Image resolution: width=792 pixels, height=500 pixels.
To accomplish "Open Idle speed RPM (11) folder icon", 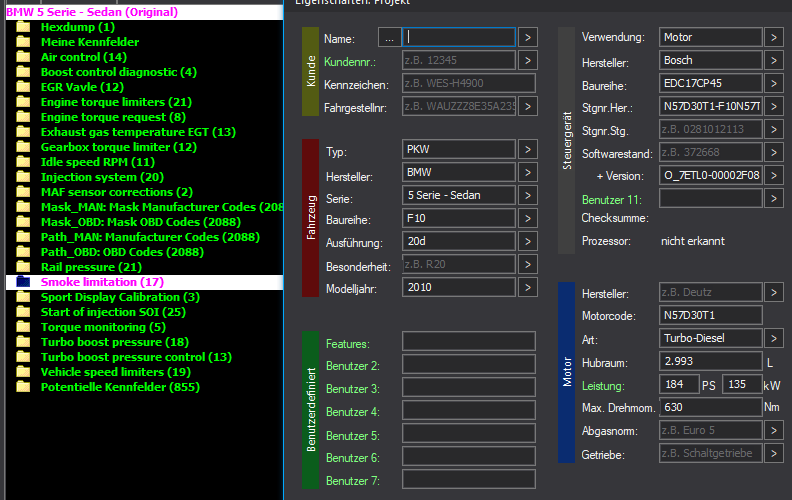I will tap(23, 162).
